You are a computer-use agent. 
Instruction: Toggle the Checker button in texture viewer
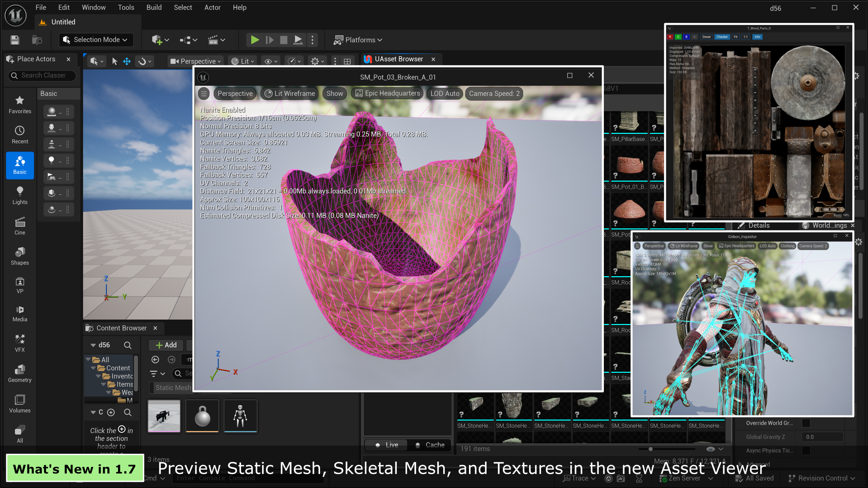[722, 37]
